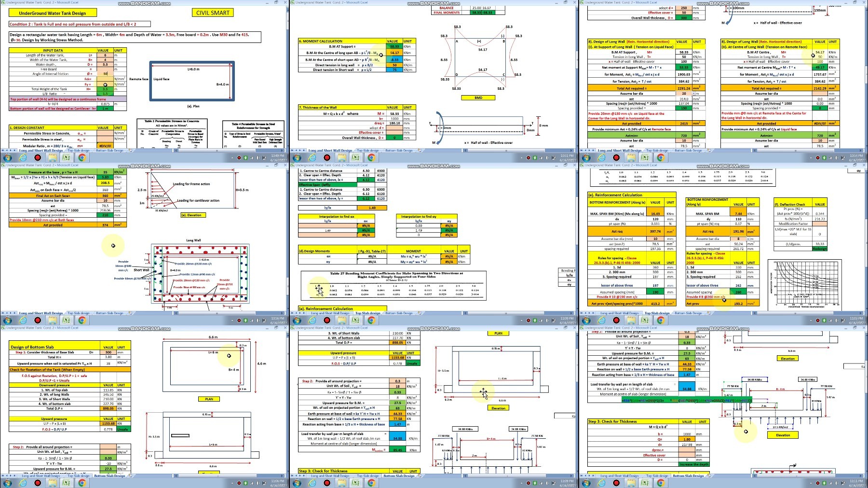Click the Increase the depth cell
Viewport: 868px width, 488px height.
694,464
